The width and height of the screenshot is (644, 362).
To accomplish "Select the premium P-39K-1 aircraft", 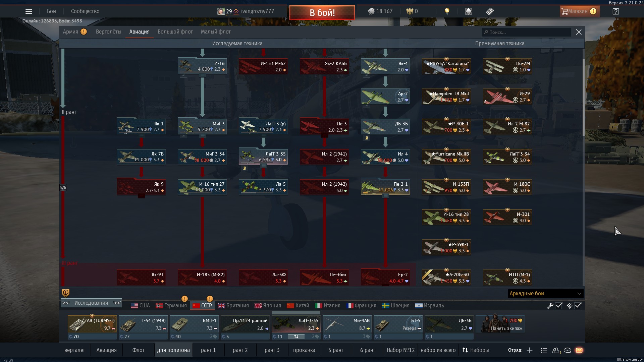I will [446, 247].
